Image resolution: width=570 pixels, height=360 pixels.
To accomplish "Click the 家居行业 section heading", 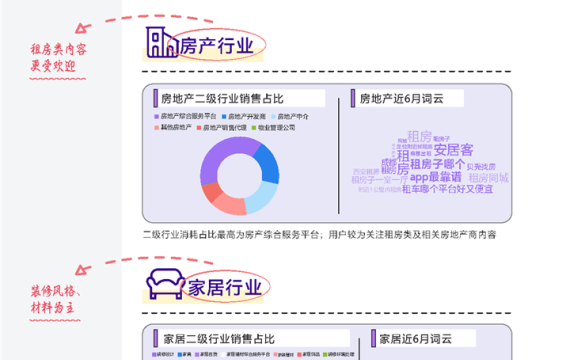I will [x=225, y=288].
